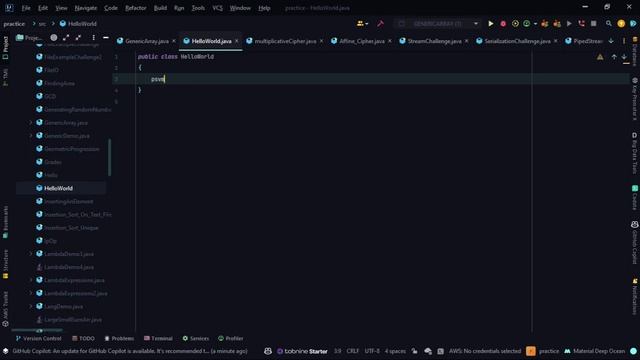The image size is (640, 360).
Task: Click the cloud chat icon in the status bar
Action: [428, 351]
